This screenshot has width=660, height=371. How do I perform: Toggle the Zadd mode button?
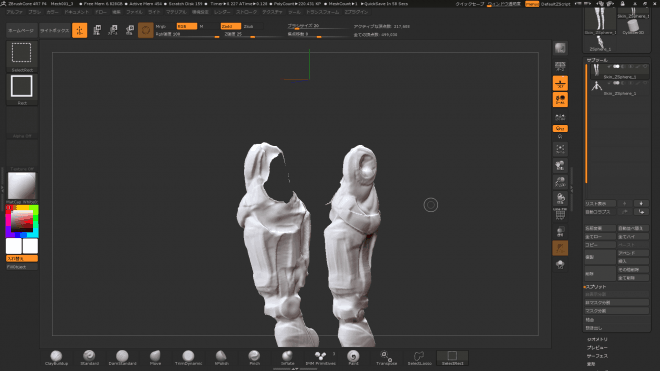tap(231, 26)
